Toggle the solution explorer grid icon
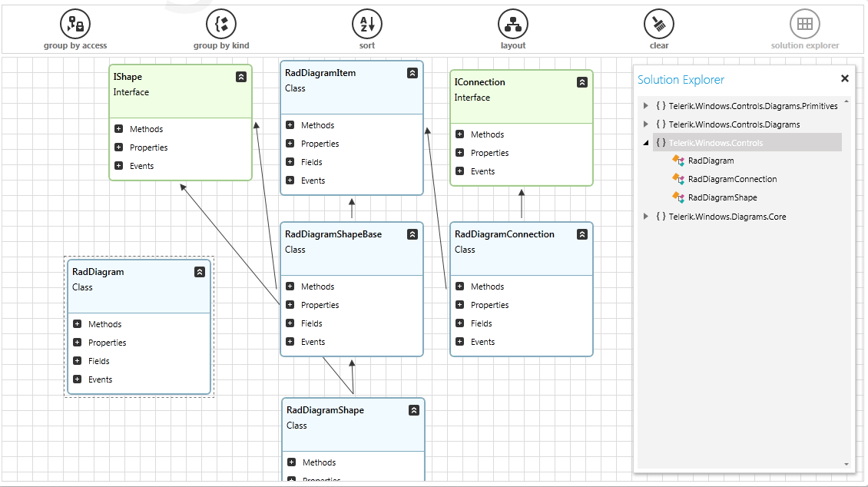This screenshot has width=868, height=487. coord(805,24)
